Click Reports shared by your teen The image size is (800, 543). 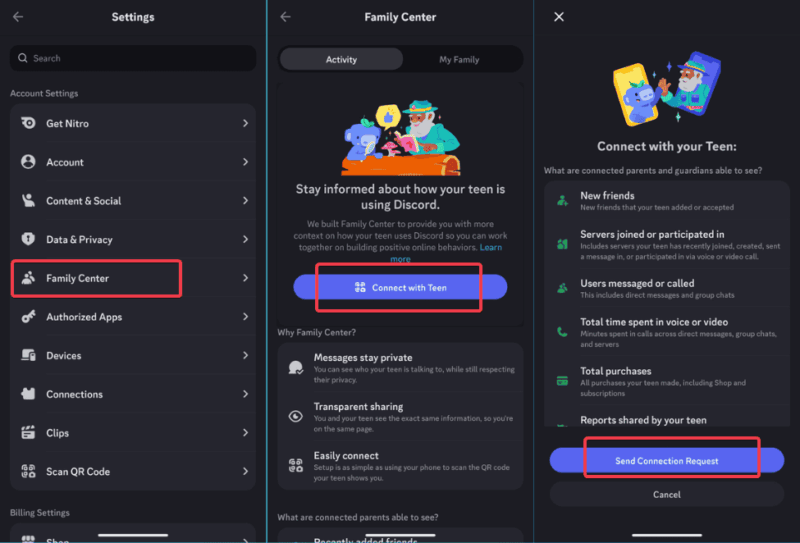tap(667, 417)
